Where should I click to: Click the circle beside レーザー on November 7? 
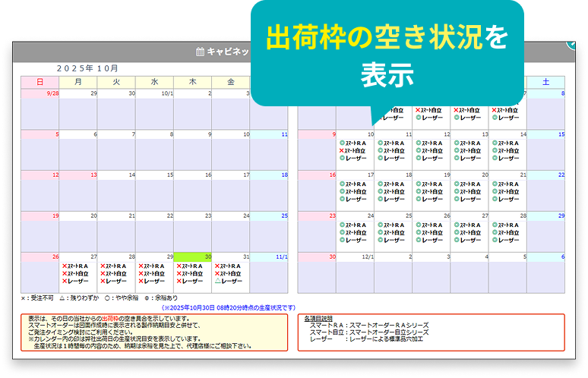click(495, 118)
